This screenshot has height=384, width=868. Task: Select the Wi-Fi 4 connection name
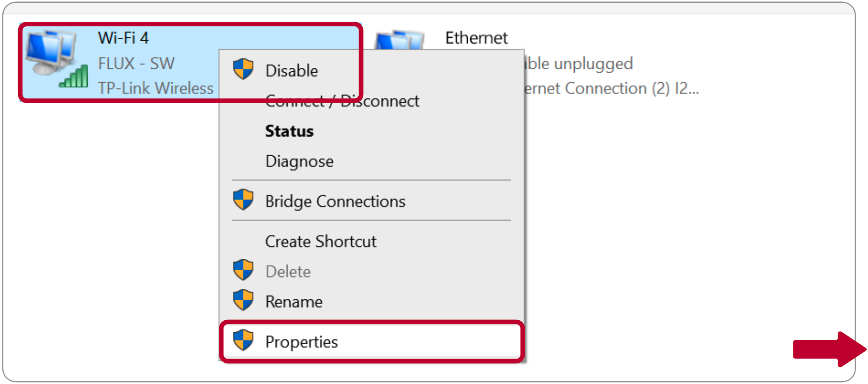(123, 38)
